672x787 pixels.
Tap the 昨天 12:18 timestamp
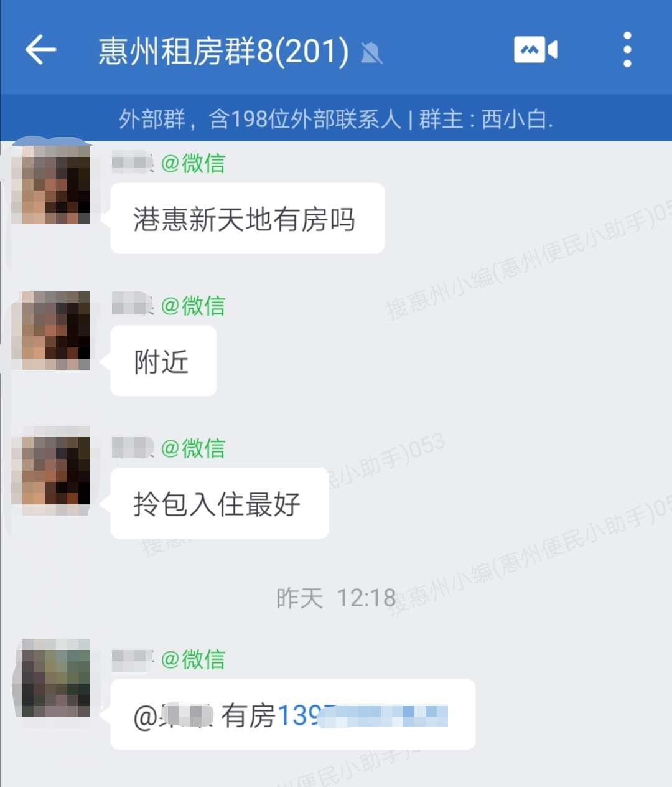click(x=336, y=598)
